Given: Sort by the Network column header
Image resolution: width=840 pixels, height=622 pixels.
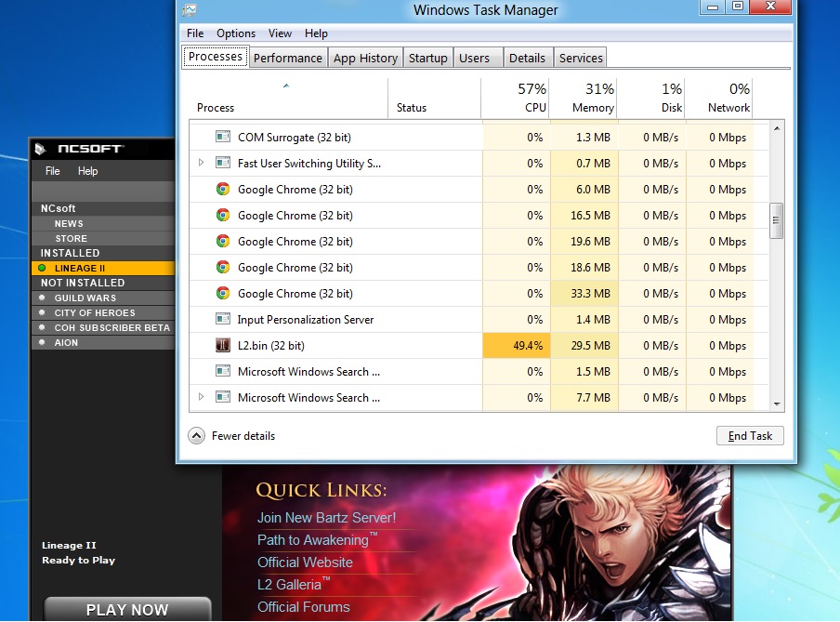Looking at the screenshot, I should [x=719, y=99].
